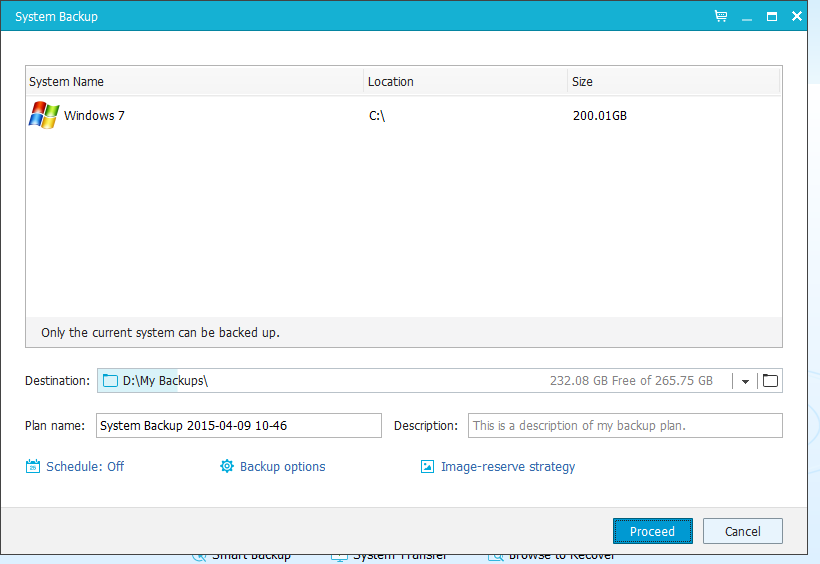The width and height of the screenshot is (820, 564).
Task: Cancel the system backup dialog
Action: 742,531
